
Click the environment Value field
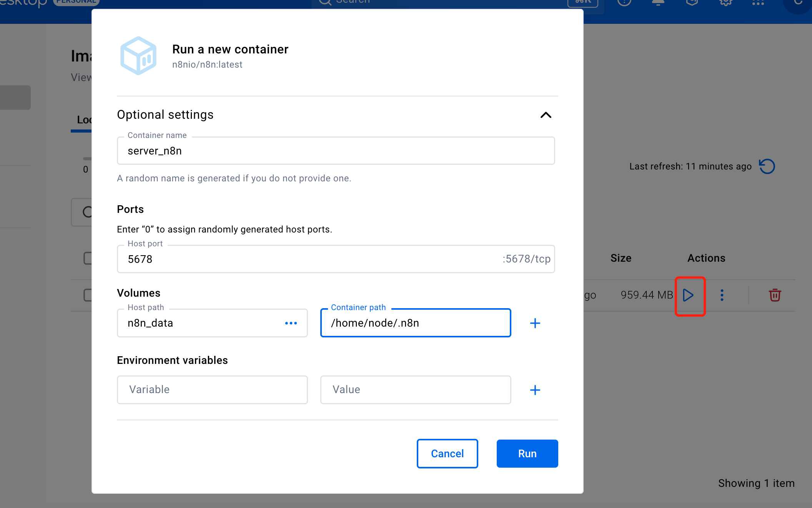415,390
